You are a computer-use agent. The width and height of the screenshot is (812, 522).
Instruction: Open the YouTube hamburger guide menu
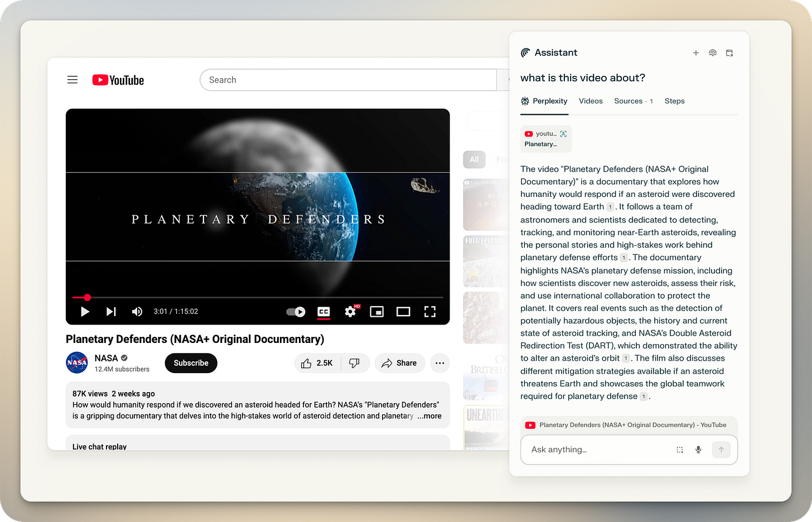tap(72, 80)
